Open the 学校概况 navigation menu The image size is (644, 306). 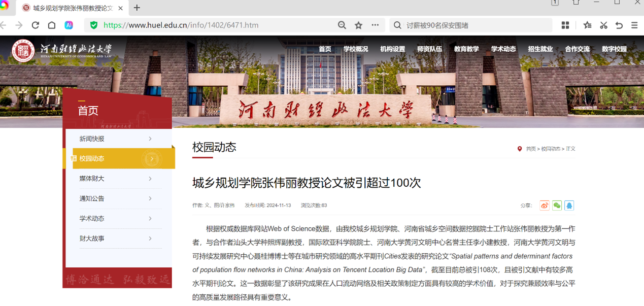(356, 49)
